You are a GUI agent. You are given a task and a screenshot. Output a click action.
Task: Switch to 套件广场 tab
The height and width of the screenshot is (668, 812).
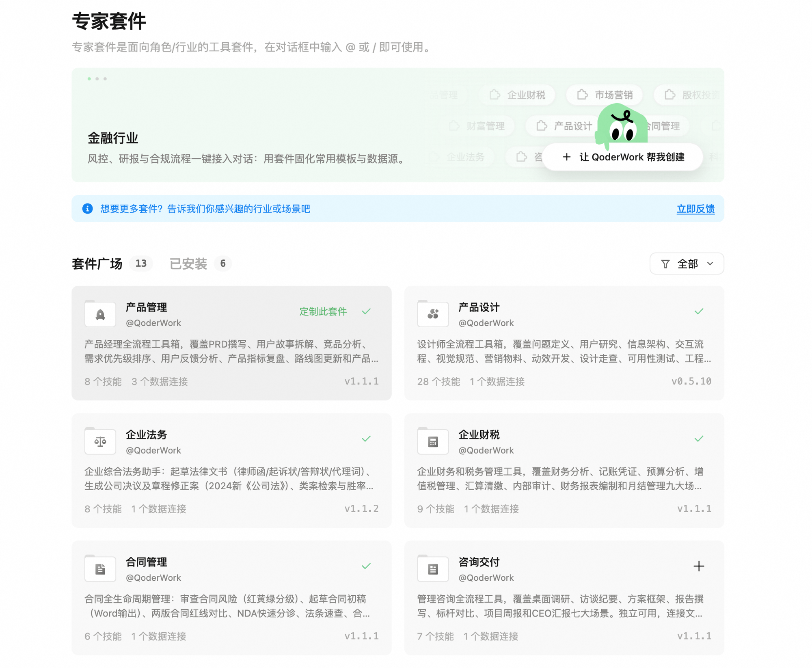97,264
